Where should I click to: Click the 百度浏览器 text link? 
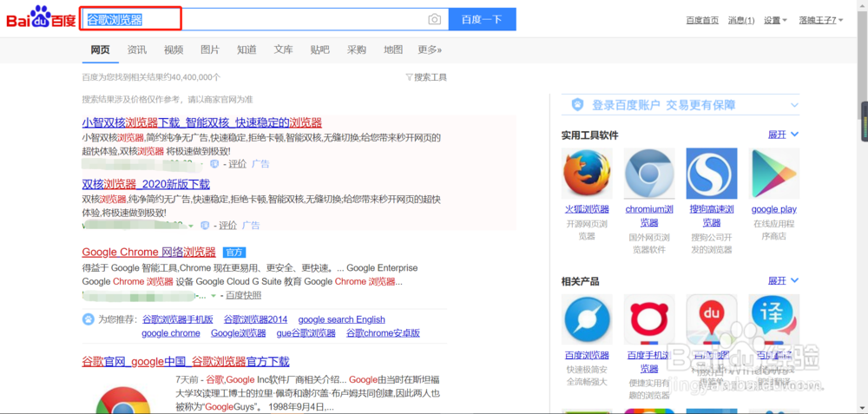tap(587, 355)
